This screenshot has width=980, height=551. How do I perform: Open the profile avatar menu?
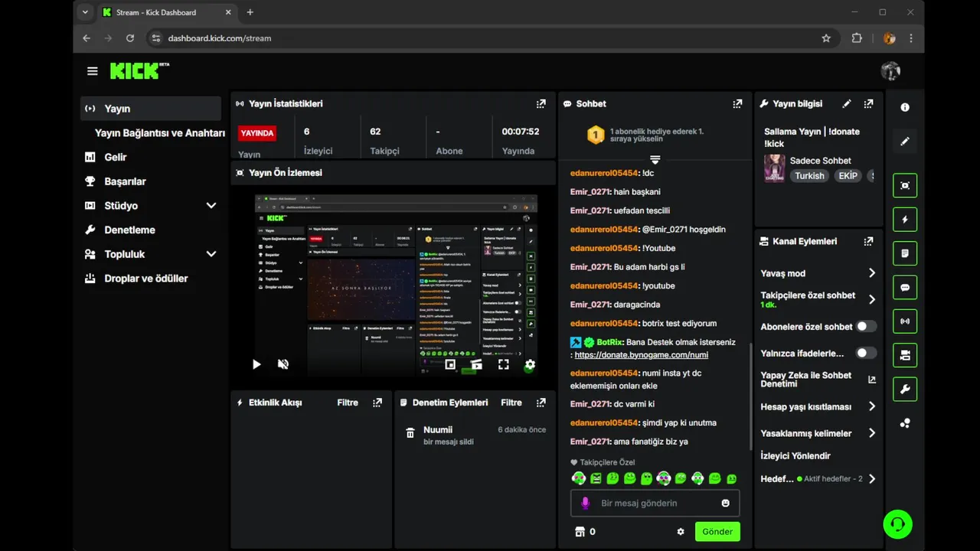click(890, 71)
